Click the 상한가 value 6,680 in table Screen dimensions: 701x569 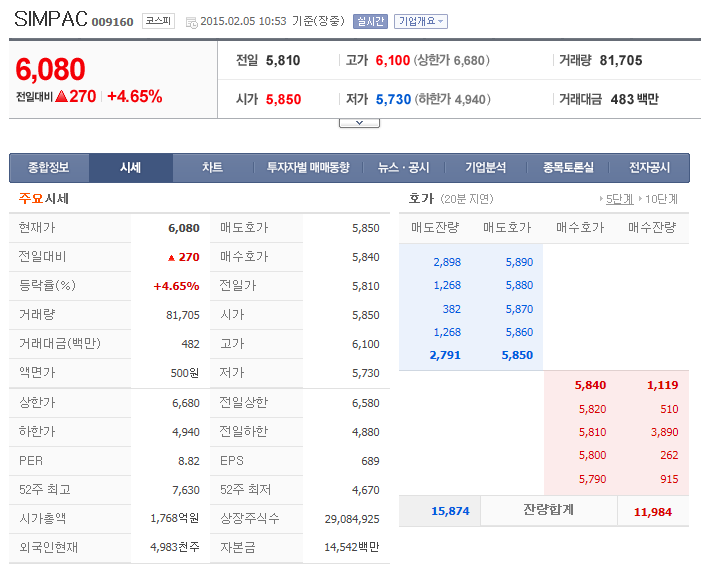pos(186,403)
